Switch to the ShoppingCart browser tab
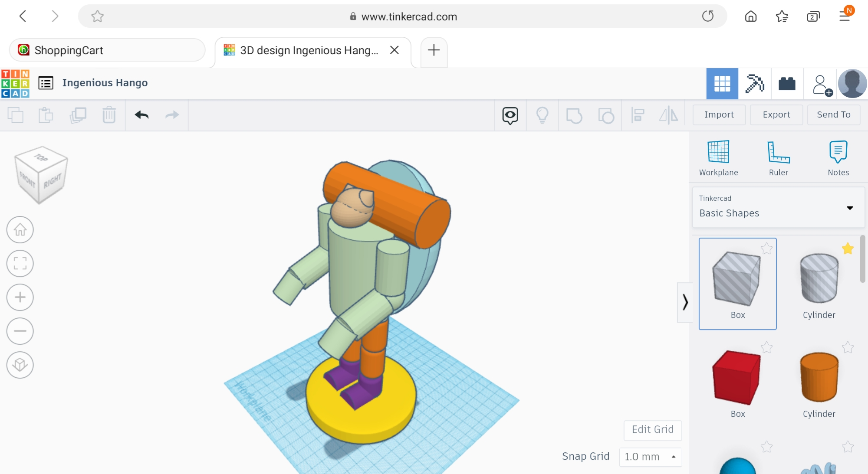The height and width of the screenshot is (474, 868). pyautogui.click(x=107, y=50)
